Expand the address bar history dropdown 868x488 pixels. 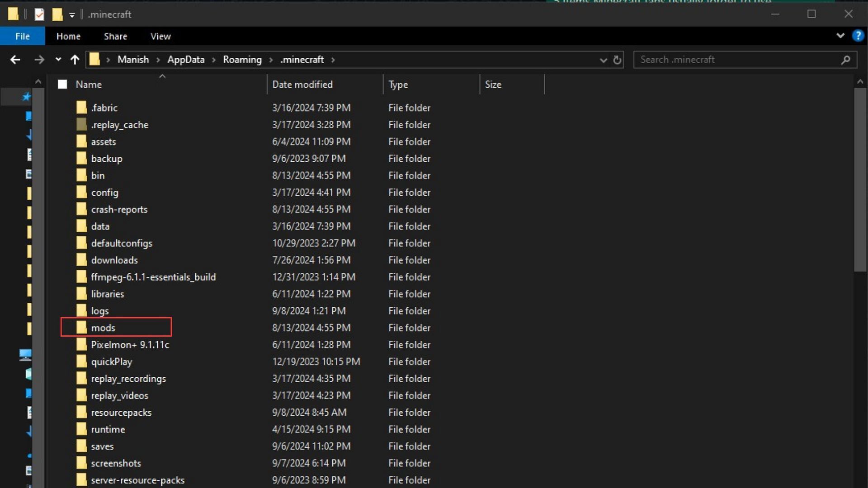603,60
